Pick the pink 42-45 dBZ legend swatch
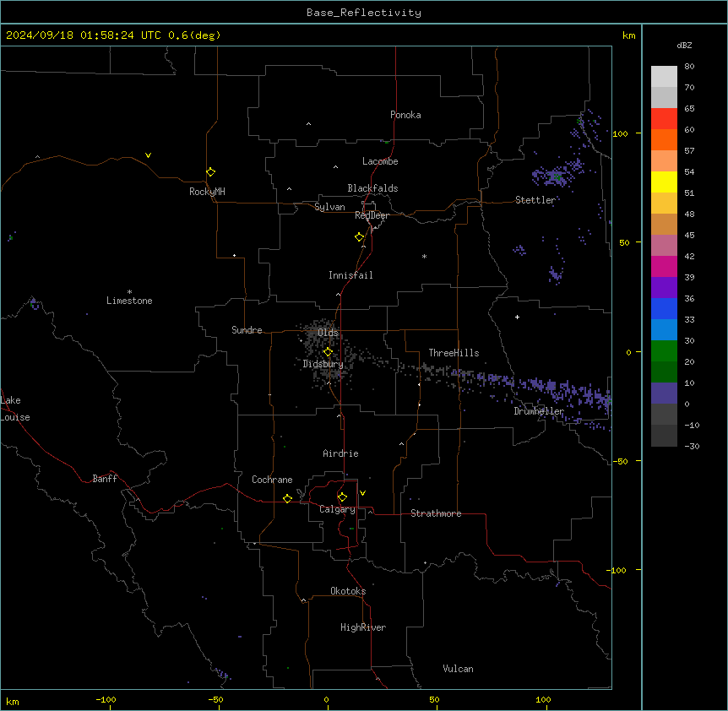Viewport: 728px width, 711px height. coord(664,246)
